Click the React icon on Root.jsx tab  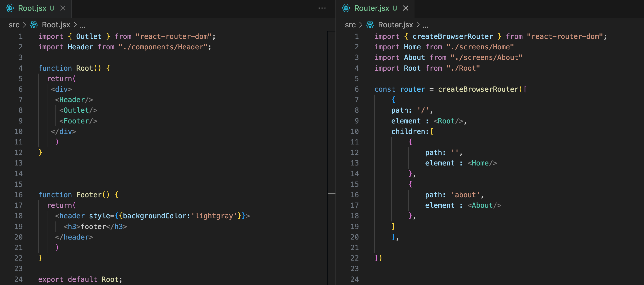(10, 8)
